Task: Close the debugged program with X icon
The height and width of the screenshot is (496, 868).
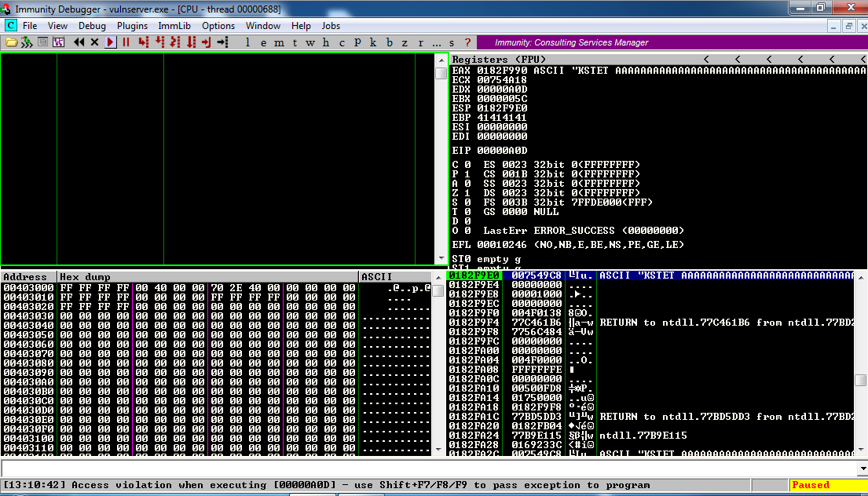Action: 95,42
